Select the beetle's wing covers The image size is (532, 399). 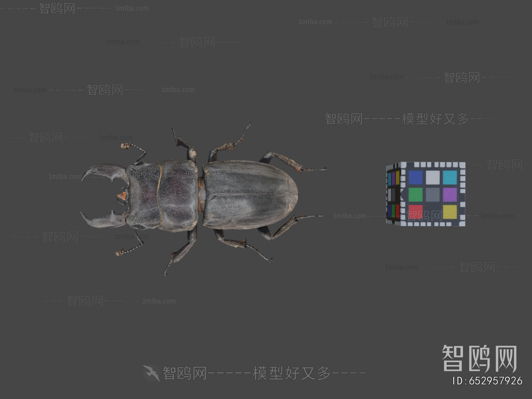[250, 195]
